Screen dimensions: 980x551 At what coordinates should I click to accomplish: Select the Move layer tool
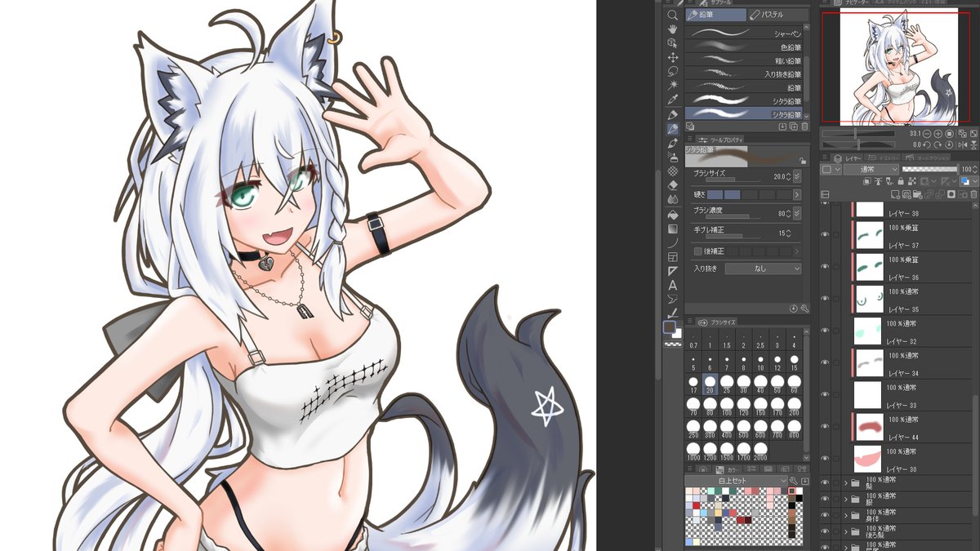[673, 57]
